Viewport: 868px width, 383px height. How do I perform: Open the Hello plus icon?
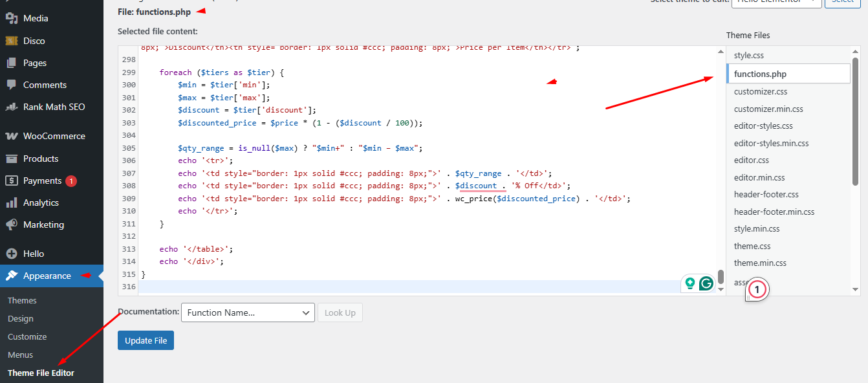pyautogui.click(x=11, y=254)
